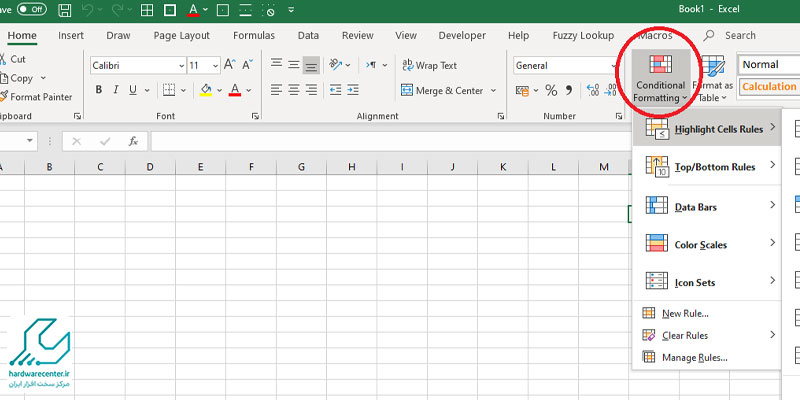
Task: Click Format as Table
Action: pyautogui.click(x=713, y=79)
